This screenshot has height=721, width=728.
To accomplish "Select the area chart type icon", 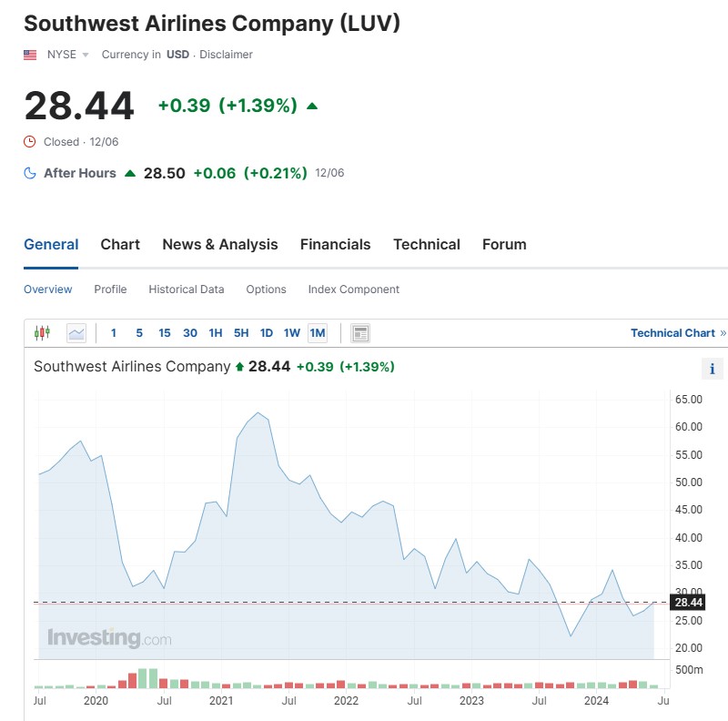I will [76, 333].
